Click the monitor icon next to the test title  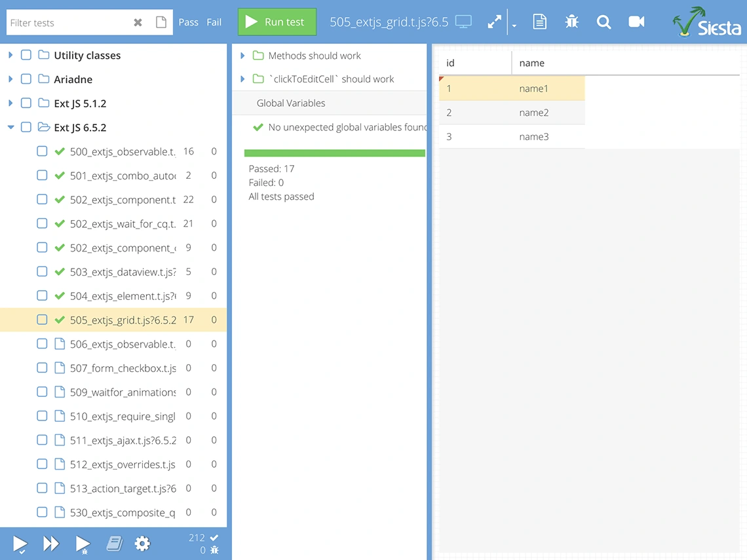pos(463,22)
